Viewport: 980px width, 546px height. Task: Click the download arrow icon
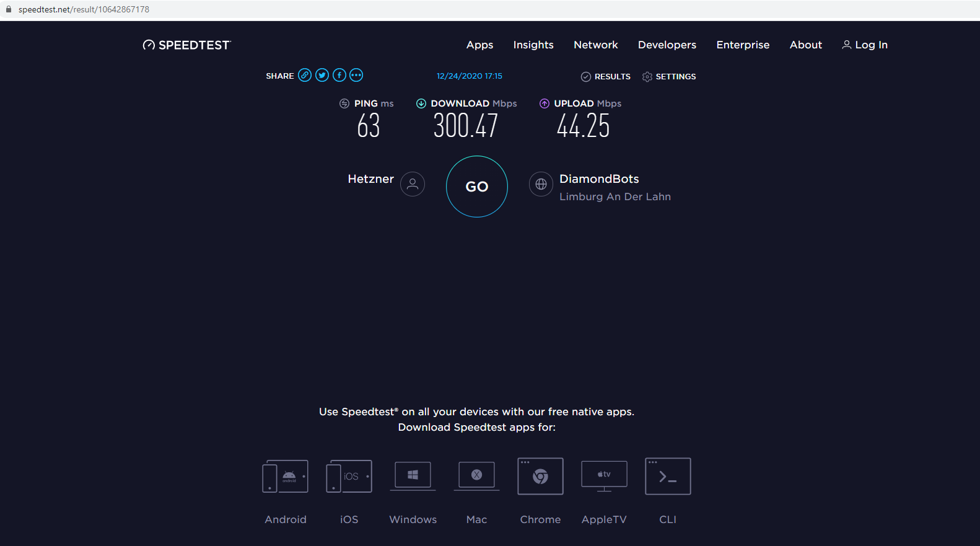coord(421,103)
